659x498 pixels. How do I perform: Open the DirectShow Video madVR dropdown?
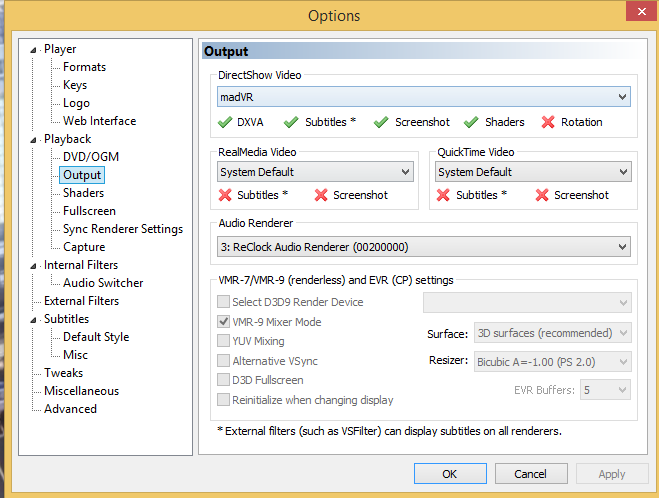tap(424, 97)
